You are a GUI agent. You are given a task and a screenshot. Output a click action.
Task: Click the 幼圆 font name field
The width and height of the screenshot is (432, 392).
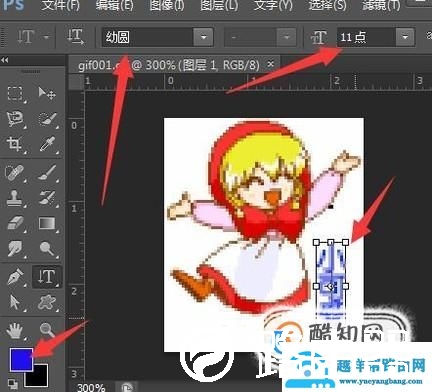click(x=147, y=37)
